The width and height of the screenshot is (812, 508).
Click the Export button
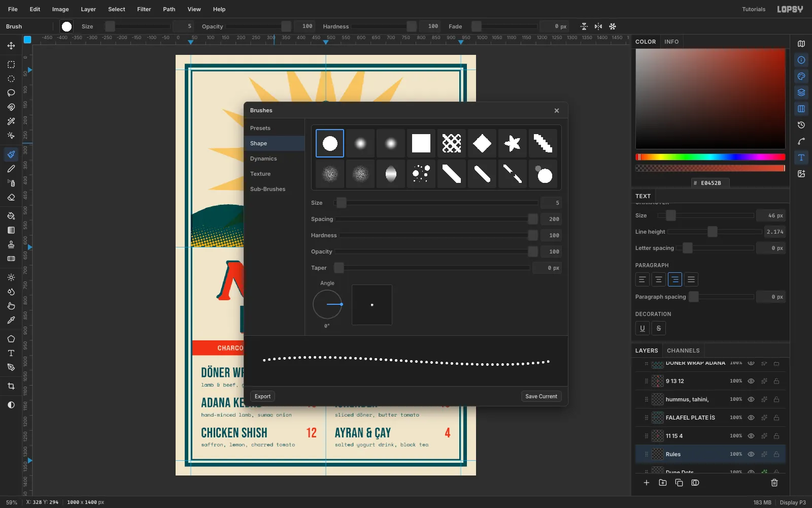(x=262, y=396)
